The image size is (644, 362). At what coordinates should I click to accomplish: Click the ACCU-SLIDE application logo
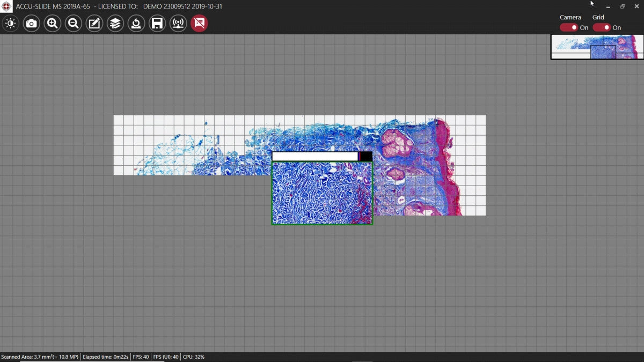pyautogui.click(x=6, y=6)
